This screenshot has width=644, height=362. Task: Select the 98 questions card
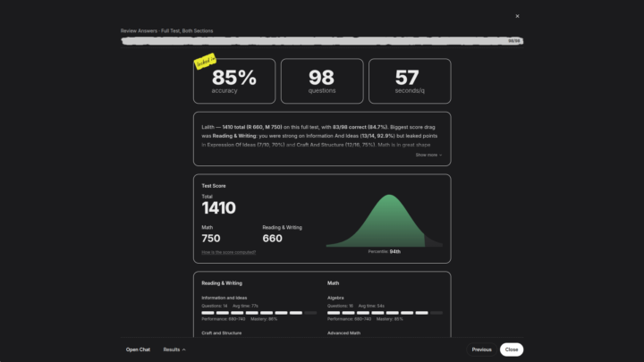point(322,80)
